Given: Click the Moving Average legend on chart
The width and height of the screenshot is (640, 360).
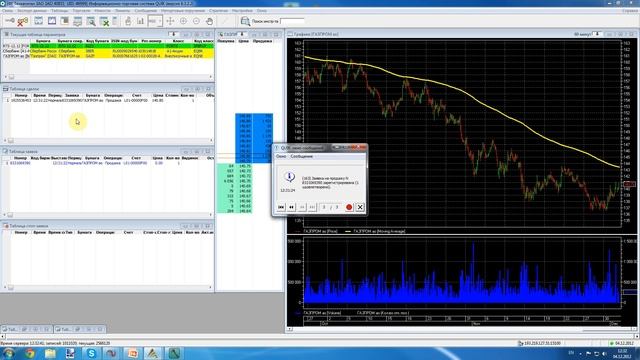Looking at the screenshot, I should (380, 231).
